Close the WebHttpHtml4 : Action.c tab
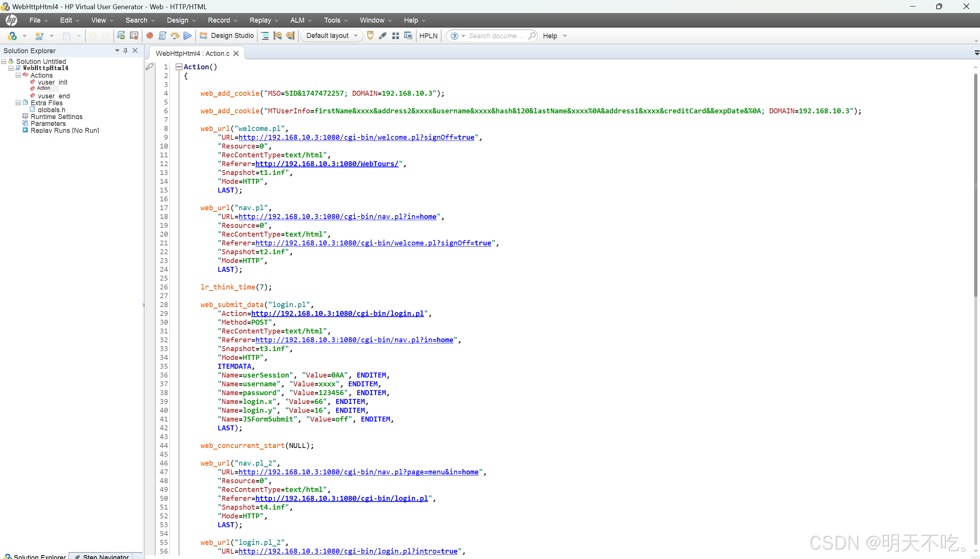Screen dimensions: 980x559 coord(236,53)
